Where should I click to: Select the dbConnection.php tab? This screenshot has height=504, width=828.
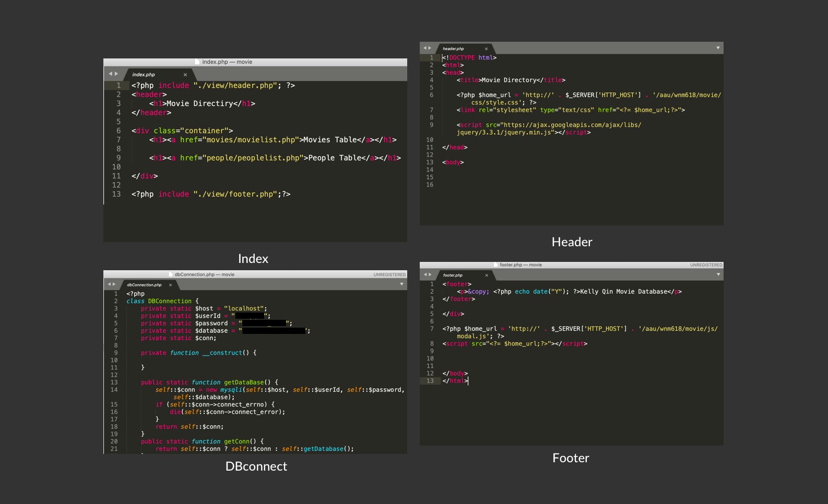(144, 285)
